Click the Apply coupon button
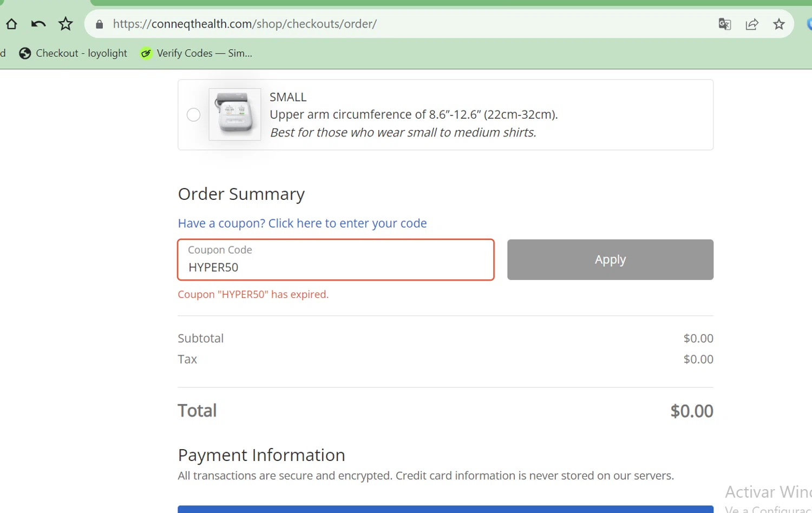This screenshot has height=513, width=812. click(610, 259)
